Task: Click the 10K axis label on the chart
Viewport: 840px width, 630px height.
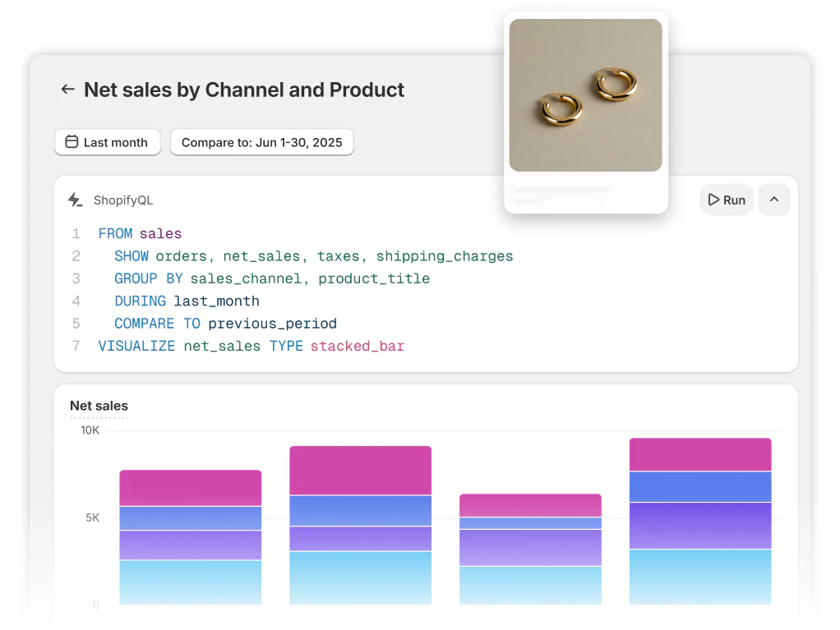Action: click(90, 430)
